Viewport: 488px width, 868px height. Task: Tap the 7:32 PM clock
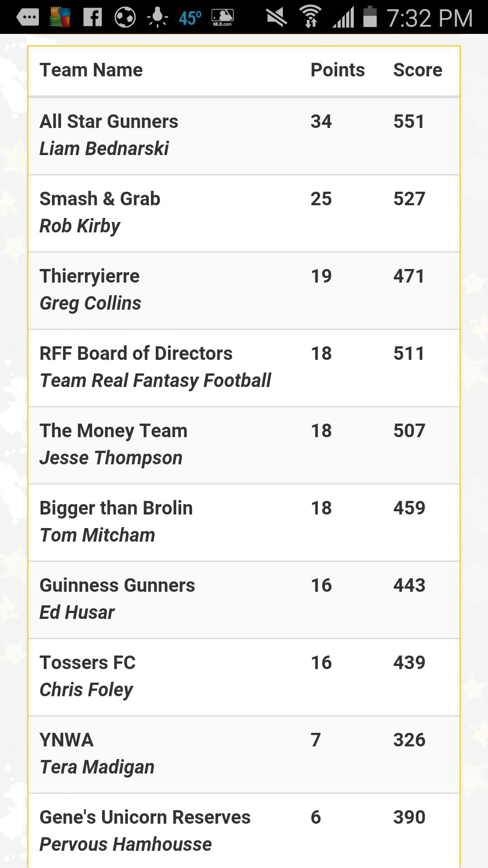[x=430, y=18]
